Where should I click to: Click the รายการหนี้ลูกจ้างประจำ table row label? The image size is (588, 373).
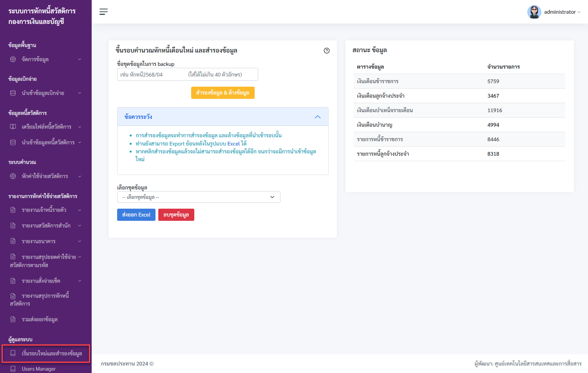click(383, 154)
